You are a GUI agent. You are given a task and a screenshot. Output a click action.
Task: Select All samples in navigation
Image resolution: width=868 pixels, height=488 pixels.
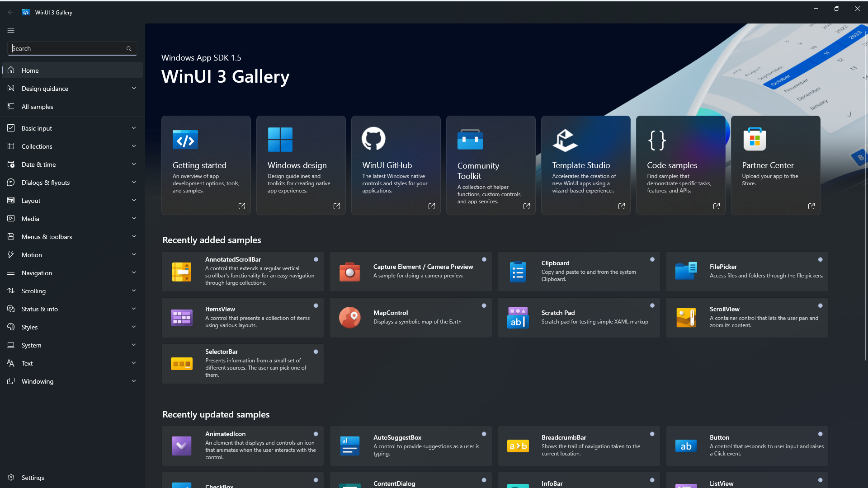pyautogui.click(x=38, y=107)
